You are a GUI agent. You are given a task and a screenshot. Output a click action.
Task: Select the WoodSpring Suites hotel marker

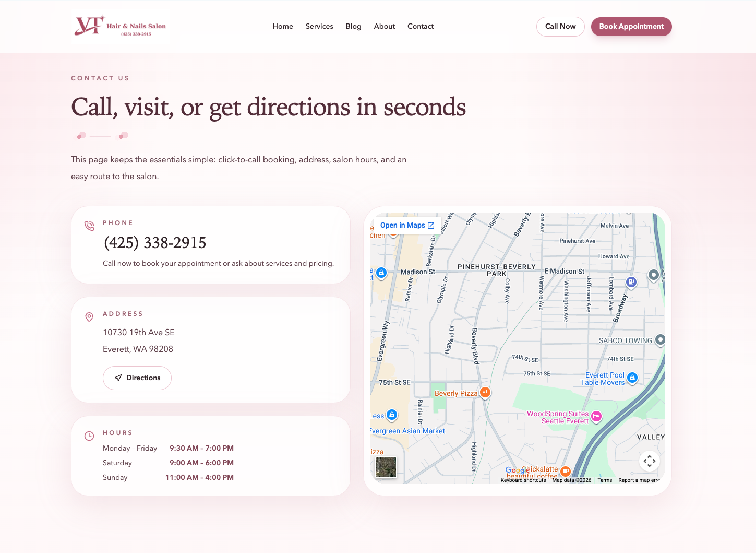point(596,416)
